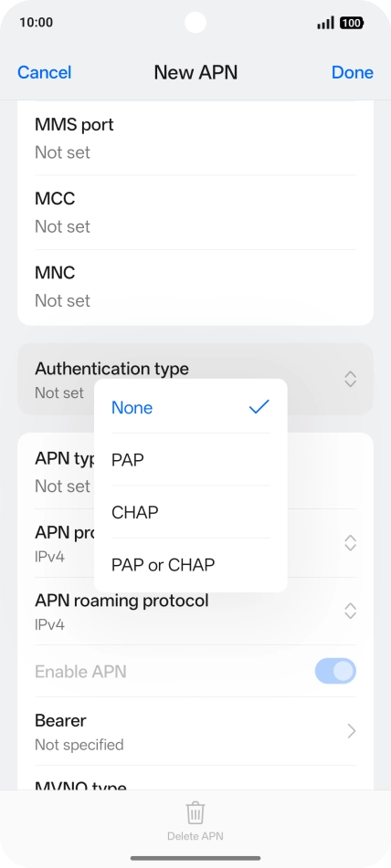This screenshot has width=391, height=868.
Task: Open the MMS port field
Action: (x=195, y=139)
